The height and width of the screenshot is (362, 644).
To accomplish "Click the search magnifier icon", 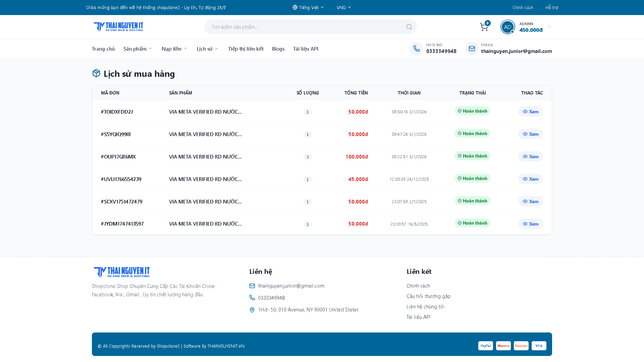I will pyautogui.click(x=409, y=27).
